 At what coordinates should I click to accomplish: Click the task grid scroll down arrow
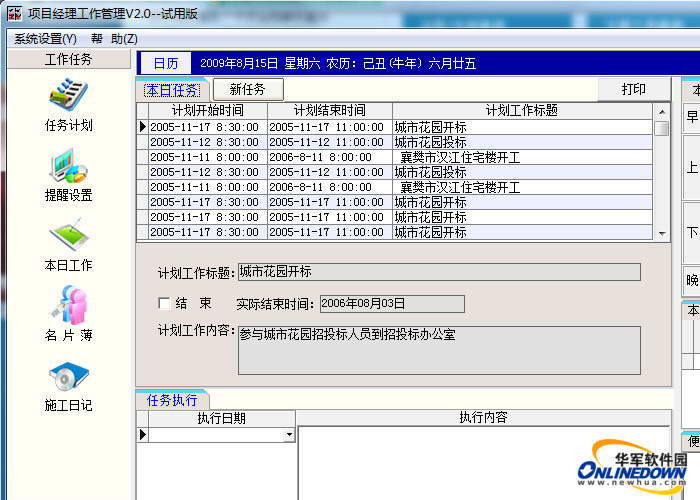662,233
